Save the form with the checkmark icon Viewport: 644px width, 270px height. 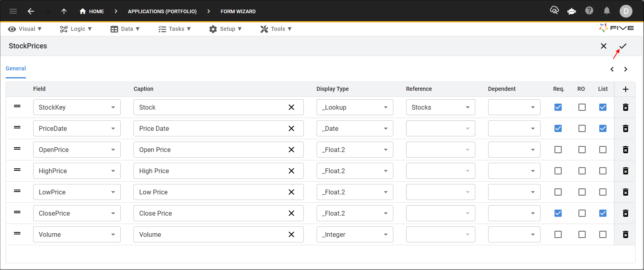point(623,46)
